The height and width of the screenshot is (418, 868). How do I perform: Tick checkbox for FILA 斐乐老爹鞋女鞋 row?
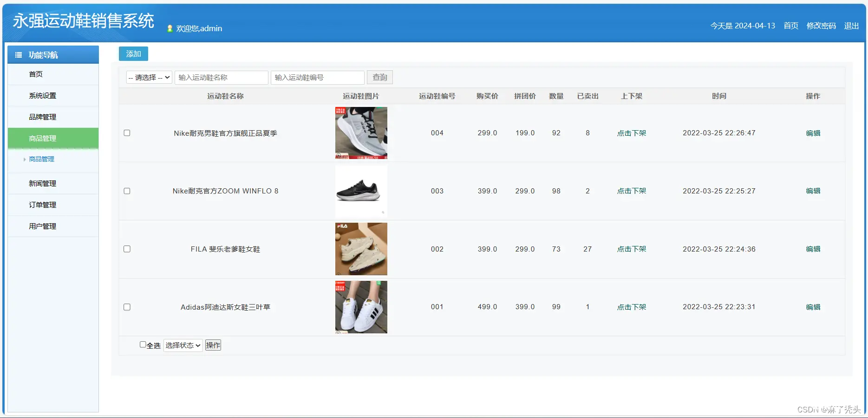tap(127, 249)
